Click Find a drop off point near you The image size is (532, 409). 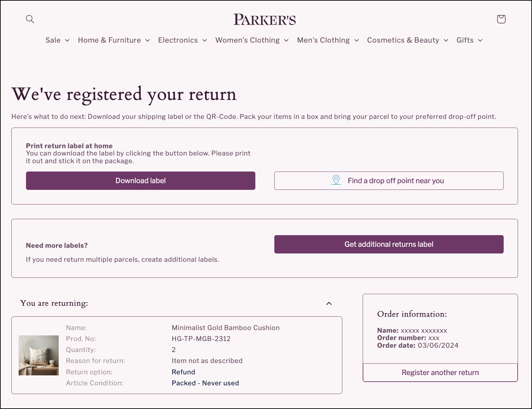click(x=389, y=181)
